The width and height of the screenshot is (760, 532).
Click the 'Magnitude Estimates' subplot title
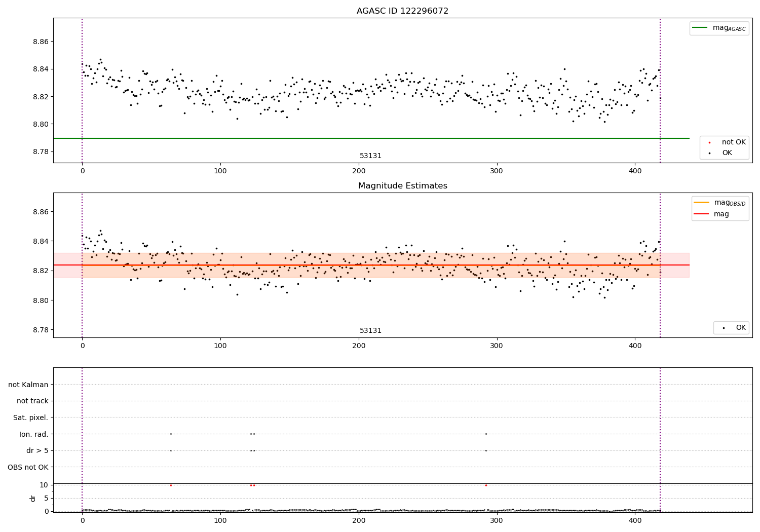pos(402,186)
